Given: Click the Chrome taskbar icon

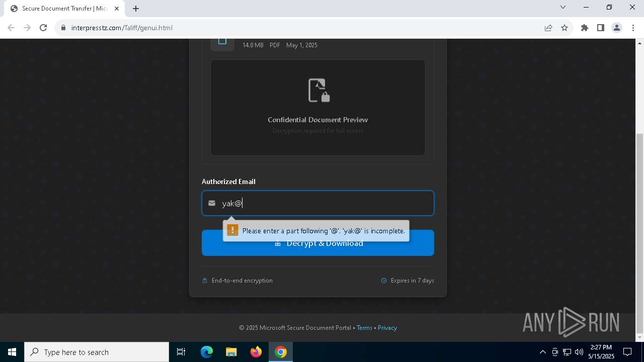Looking at the screenshot, I should click(281, 352).
